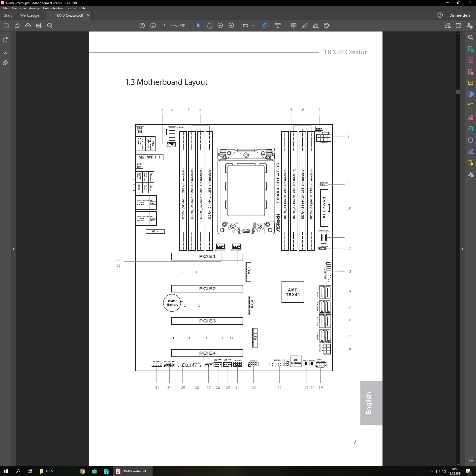Open the Unterschreiben menu
This screenshot has width=476, height=476.
(x=53, y=8)
